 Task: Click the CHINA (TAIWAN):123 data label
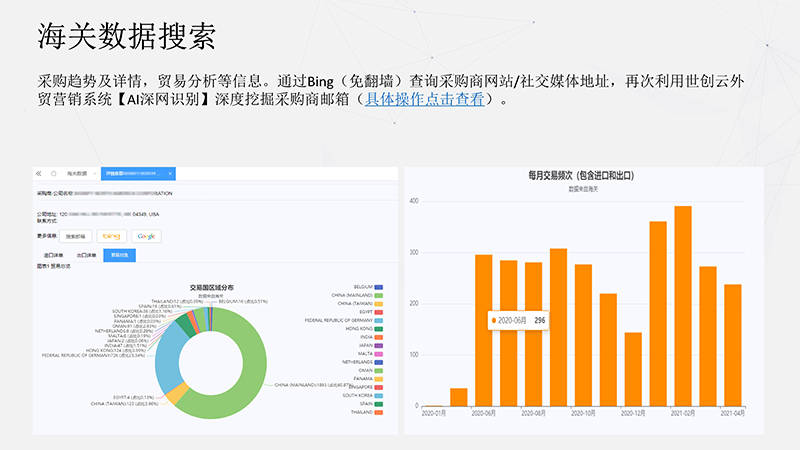(x=122, y=404)
